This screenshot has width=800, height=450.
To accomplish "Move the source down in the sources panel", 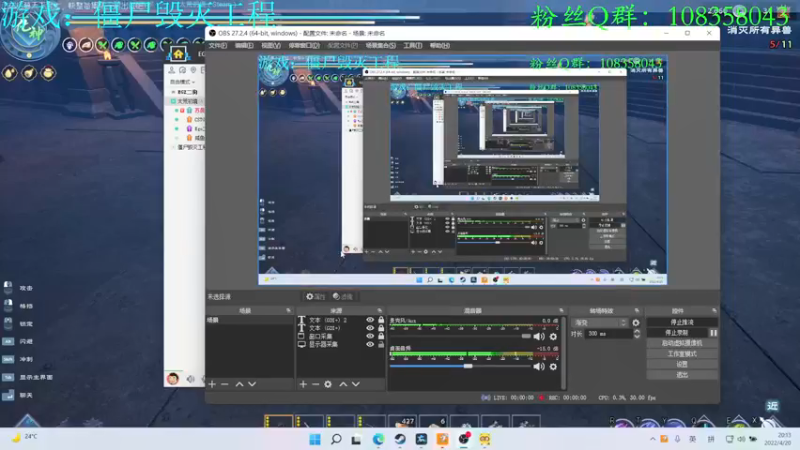I will (356, 384).
